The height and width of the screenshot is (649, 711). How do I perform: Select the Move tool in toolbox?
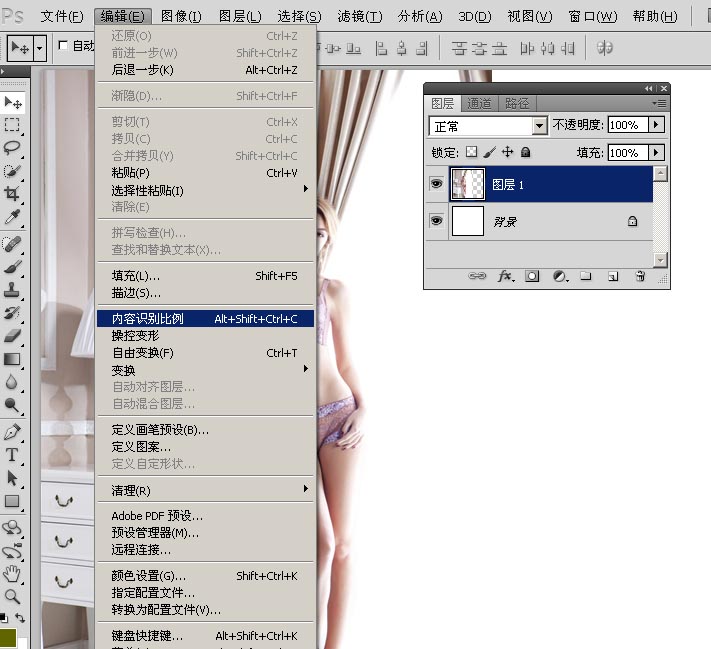(12, 103)
